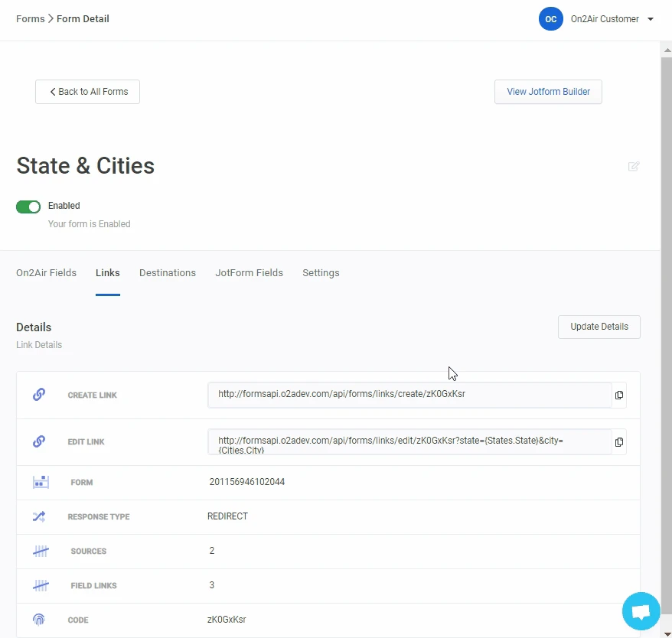Screen dimensions: 672x638
Task: Open View Jotform Builder
Action: tap(548, 92)
